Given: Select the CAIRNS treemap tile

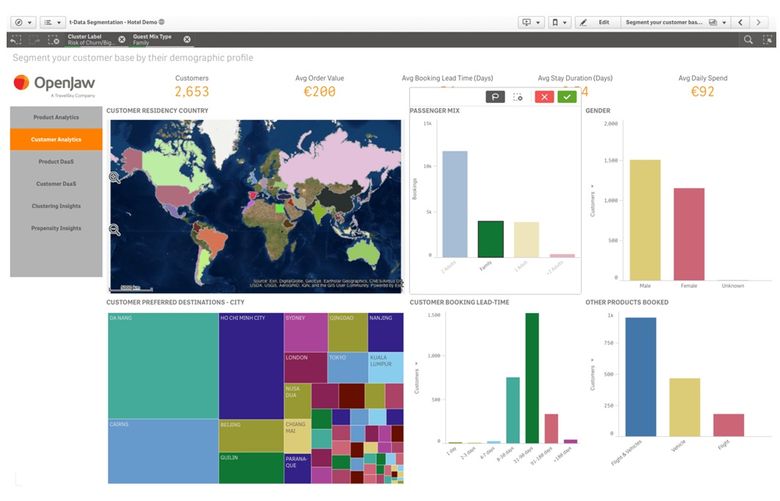Looking at the screenshot, I should [x=163, y=451].
